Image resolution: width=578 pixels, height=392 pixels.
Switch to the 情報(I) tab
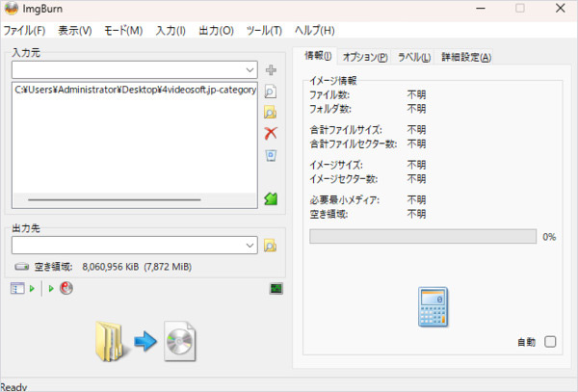pos(318,56)
